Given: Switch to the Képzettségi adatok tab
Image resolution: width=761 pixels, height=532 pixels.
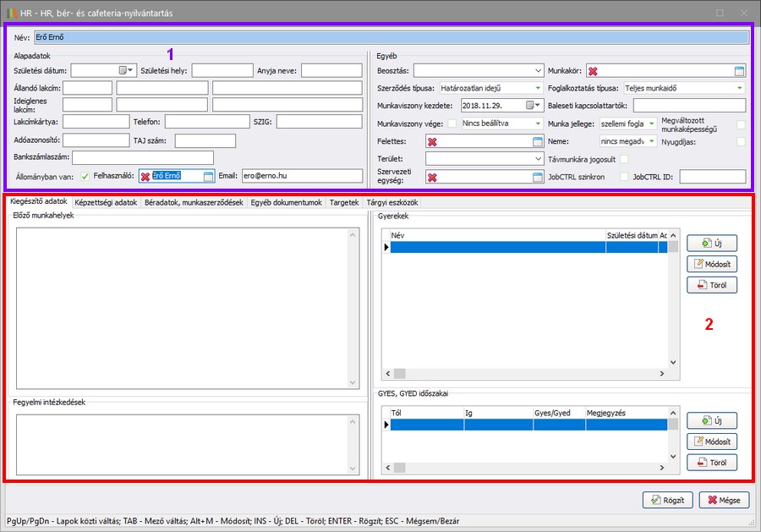Looking at the screenshot, I should coord(106,203).
